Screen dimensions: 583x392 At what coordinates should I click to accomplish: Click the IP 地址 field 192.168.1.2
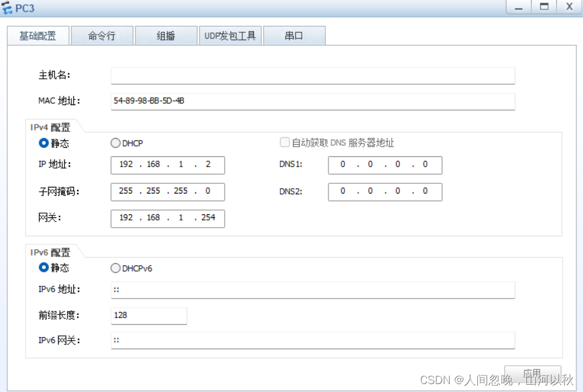coord(168,165)
